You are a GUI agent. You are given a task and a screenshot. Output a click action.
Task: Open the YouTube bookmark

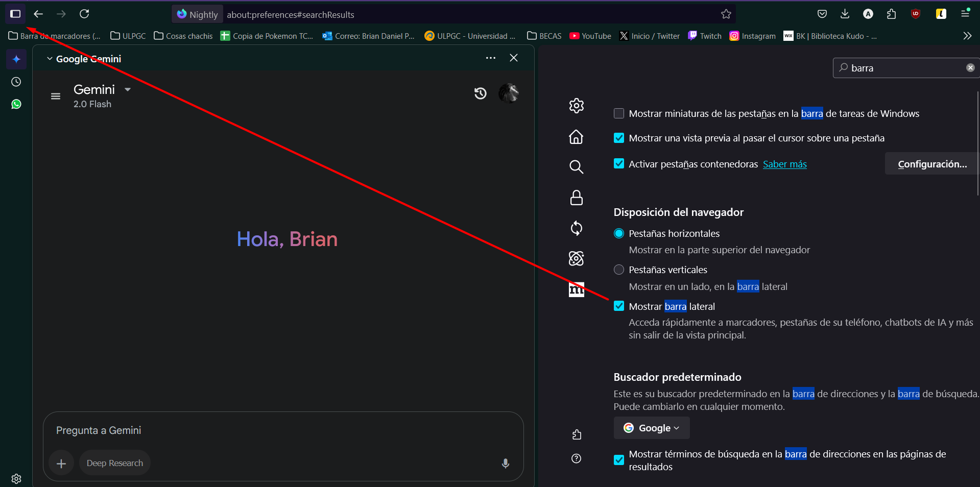(x=590, y=36)
